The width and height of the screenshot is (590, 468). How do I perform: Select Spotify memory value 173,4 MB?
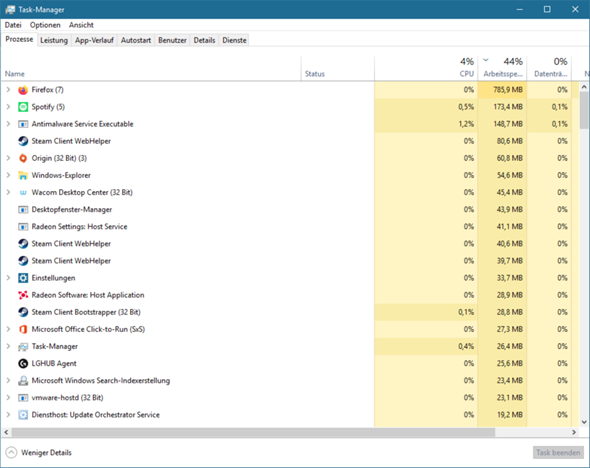point(508,107)
